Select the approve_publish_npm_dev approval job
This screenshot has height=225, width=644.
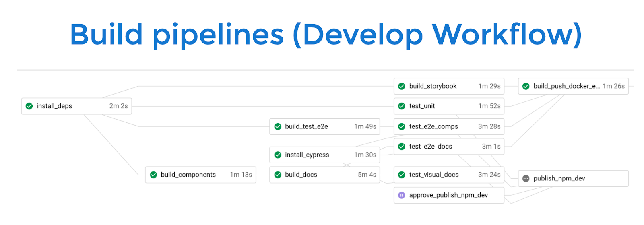coord(448,195)
